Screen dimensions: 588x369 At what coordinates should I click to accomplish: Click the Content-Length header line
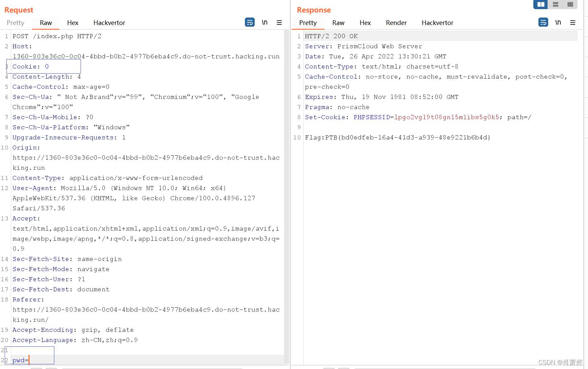coord(47,77)
